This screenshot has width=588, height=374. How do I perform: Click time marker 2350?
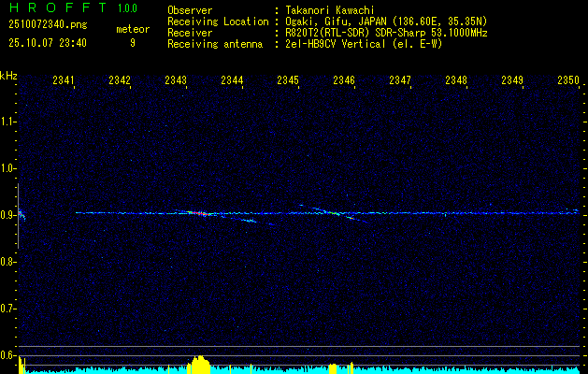tap(568, 80)
